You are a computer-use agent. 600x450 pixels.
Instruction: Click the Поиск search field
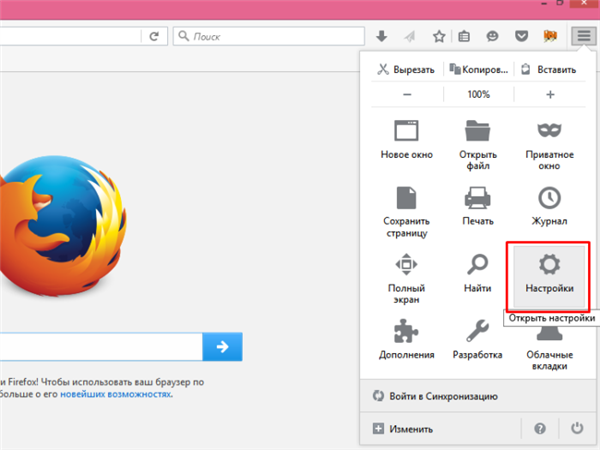click(269, 36)
